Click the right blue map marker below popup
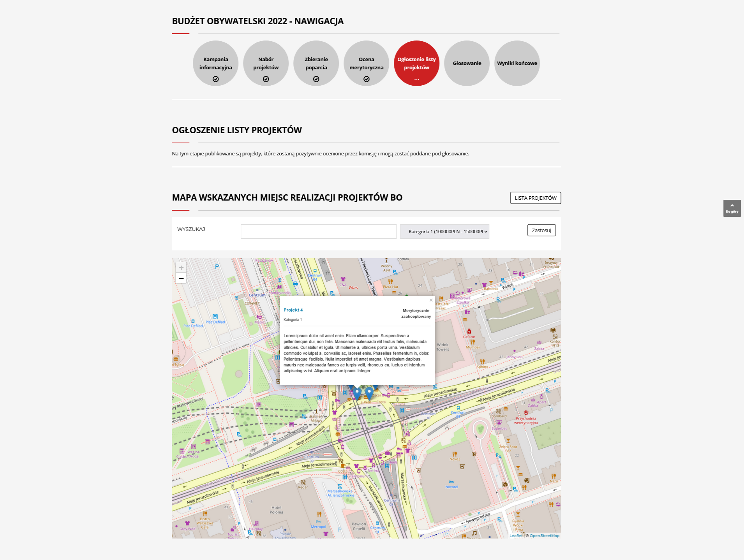The image size is (744, 560). tap(369, 393)
